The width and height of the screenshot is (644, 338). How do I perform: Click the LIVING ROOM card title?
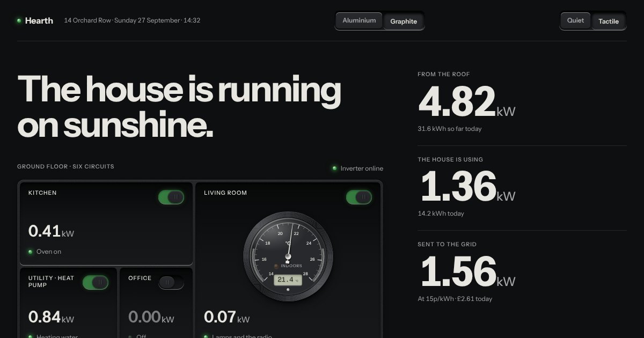pos(225,193)
